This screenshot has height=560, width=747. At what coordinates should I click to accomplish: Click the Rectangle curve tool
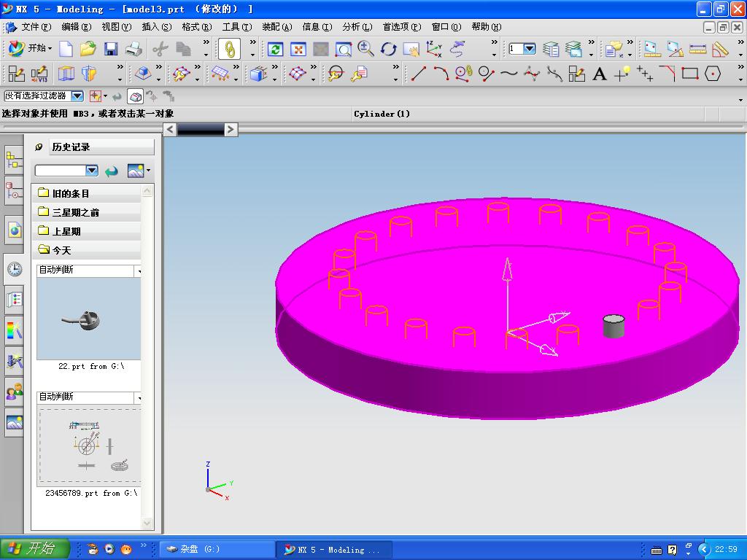[x=690, y=74]
